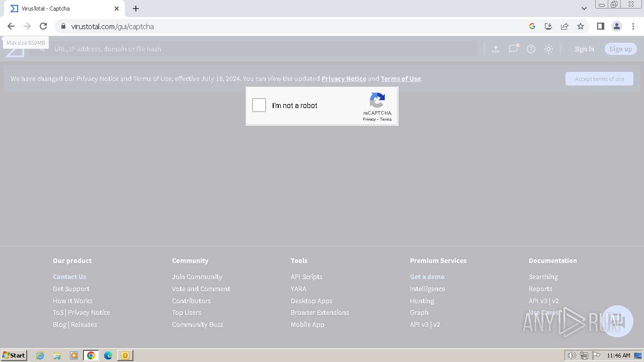
Task: Open a new tab with plus button
Action: pyautogui.click(x=136, y=9)
